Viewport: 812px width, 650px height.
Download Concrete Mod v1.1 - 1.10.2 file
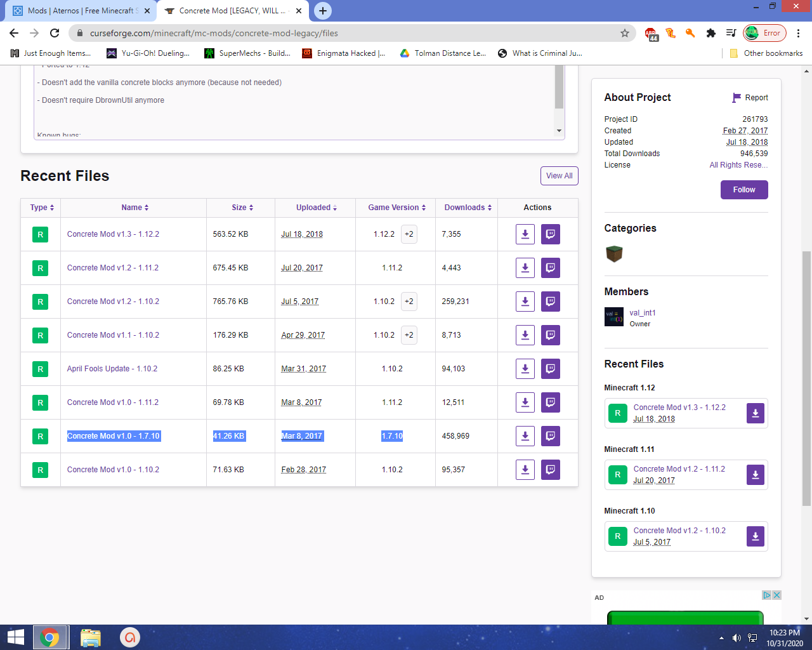525,335
